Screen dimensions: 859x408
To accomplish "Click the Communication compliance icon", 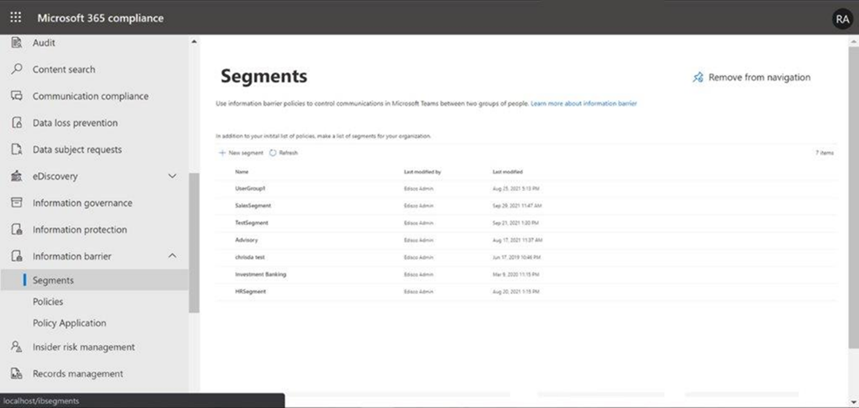I will [16, 96].
